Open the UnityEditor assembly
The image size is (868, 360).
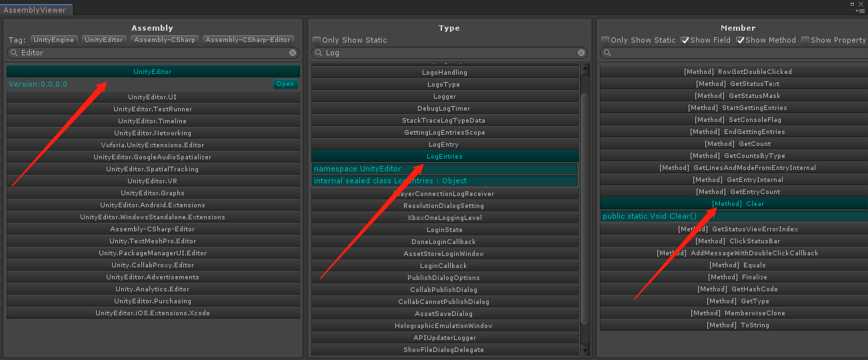(285, 84)
